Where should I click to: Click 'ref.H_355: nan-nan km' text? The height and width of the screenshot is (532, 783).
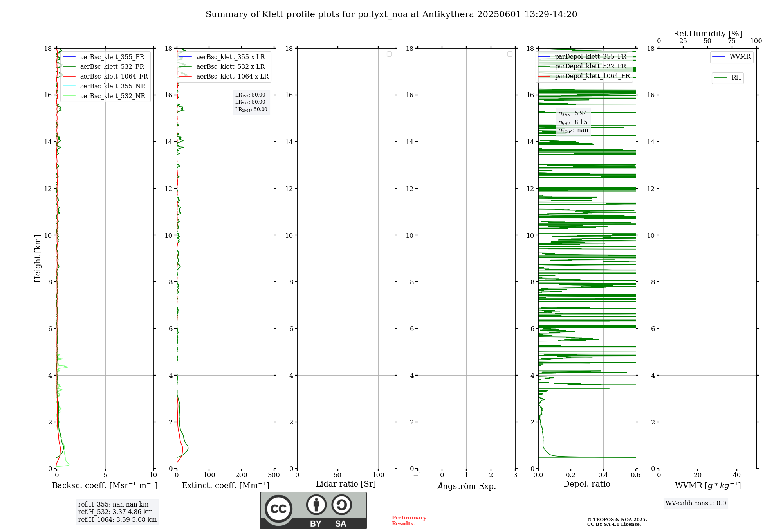point(113,505)
